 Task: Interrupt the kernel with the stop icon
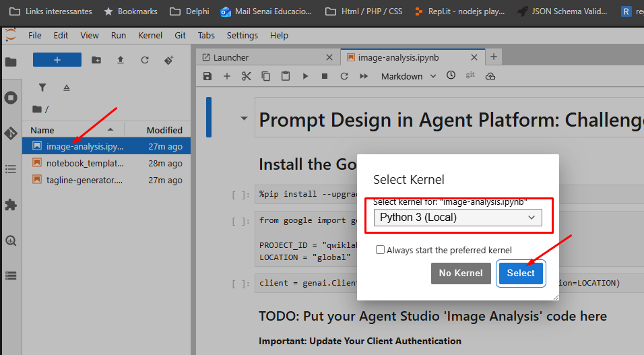pyautogui.click(x=325, y=76)
